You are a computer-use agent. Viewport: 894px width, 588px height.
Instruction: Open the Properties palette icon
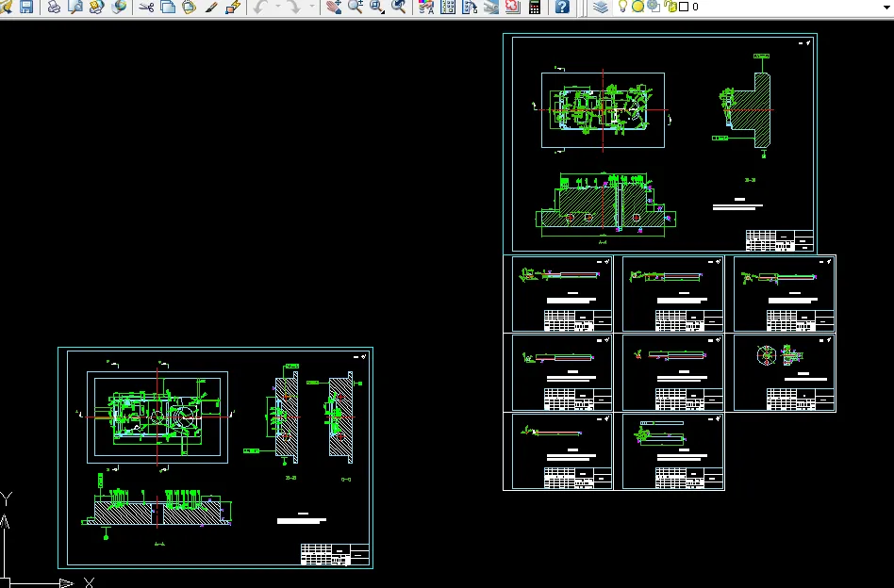tap(426, 7)
